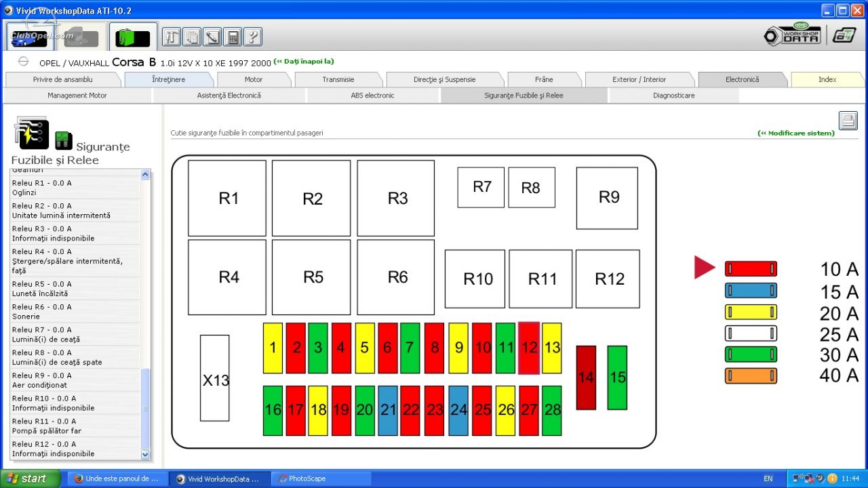Screen dimensions: 868x488
Task: Switch to PhotoScape taskbar window
Action: click(x=321, y=479)
